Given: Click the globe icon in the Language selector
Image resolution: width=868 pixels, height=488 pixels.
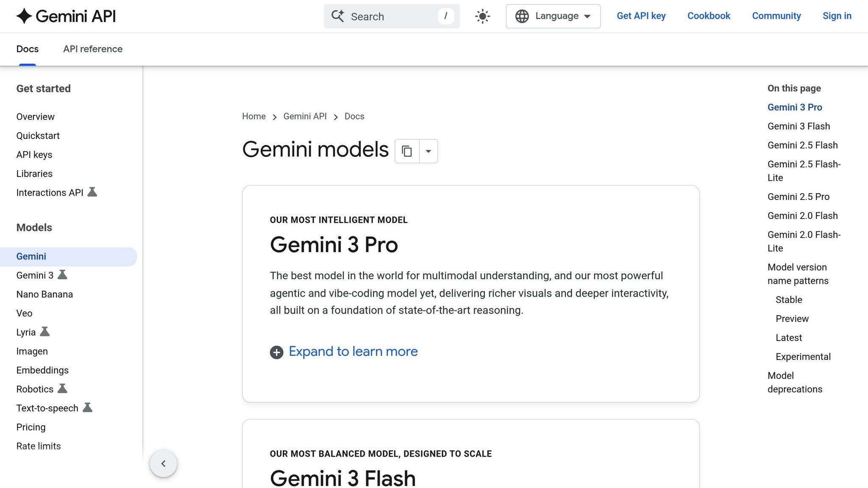Looking at the screenshot, I should [x=522, y=16].
